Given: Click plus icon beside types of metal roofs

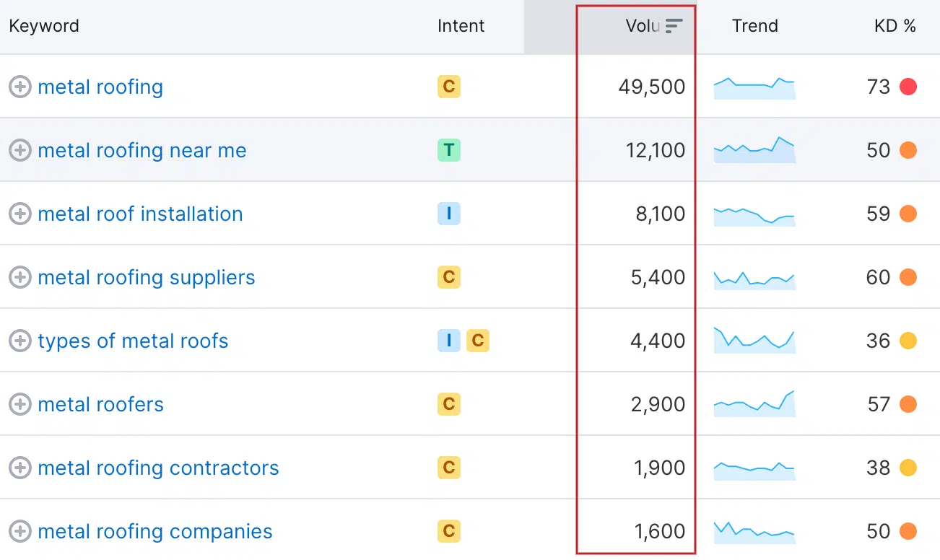Looking at the screenshot, I should 19,341.
